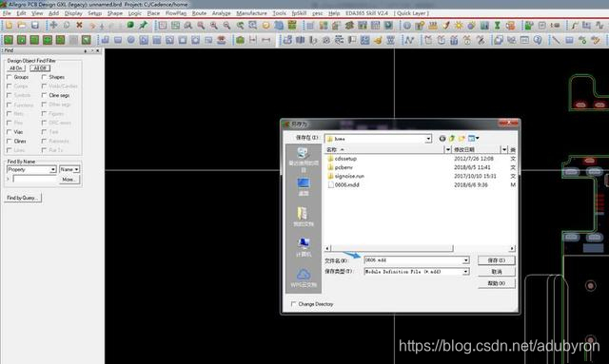Select the pcbenv folder in list
This screenshot has width=609, height=364.
point(341,167)
